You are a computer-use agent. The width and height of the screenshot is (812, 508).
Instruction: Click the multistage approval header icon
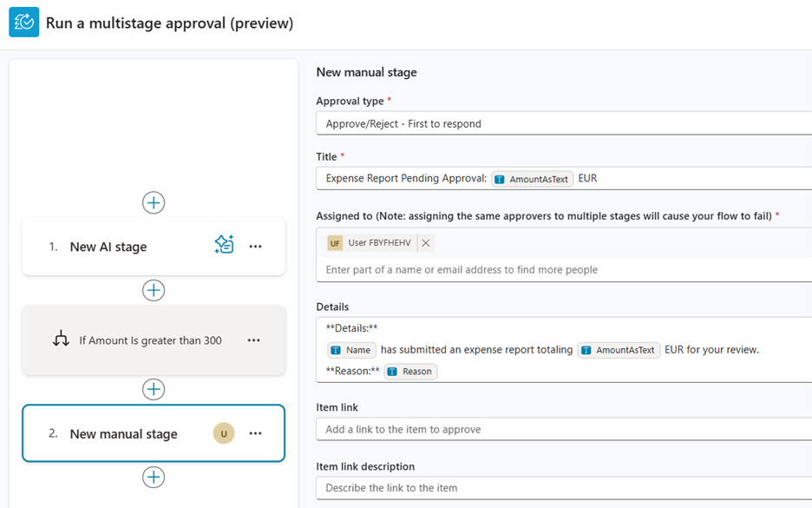click(23, 23)
